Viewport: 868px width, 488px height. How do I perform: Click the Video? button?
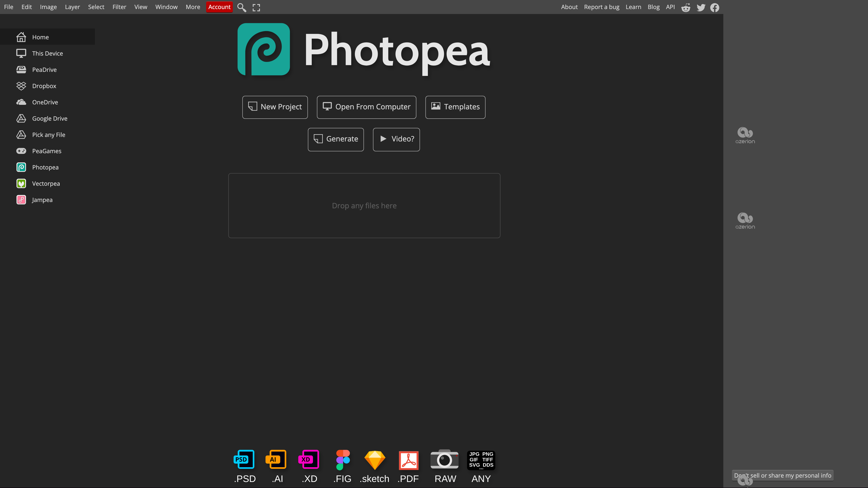pos(396,139)
